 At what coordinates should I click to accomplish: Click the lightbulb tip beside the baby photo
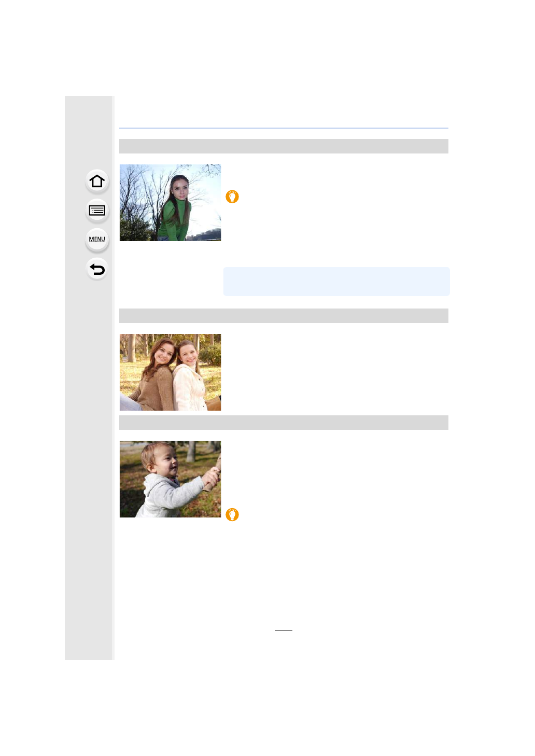click(232, 514)
